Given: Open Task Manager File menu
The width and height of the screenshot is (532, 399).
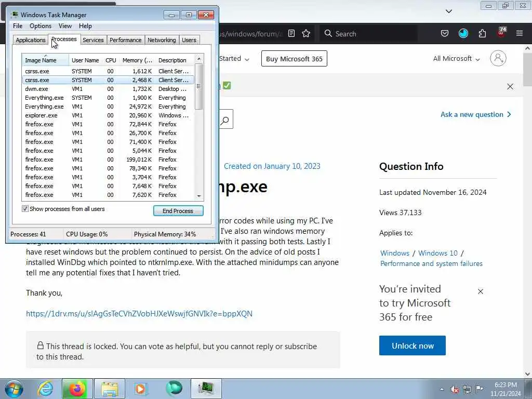Looking at the screenshot, I should [18, 26].
